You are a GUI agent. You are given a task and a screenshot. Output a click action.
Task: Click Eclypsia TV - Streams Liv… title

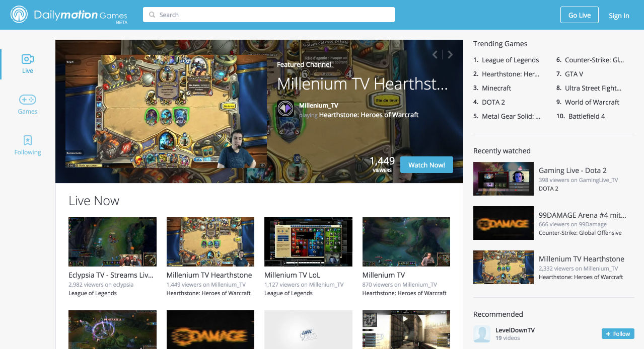(111, 275)
